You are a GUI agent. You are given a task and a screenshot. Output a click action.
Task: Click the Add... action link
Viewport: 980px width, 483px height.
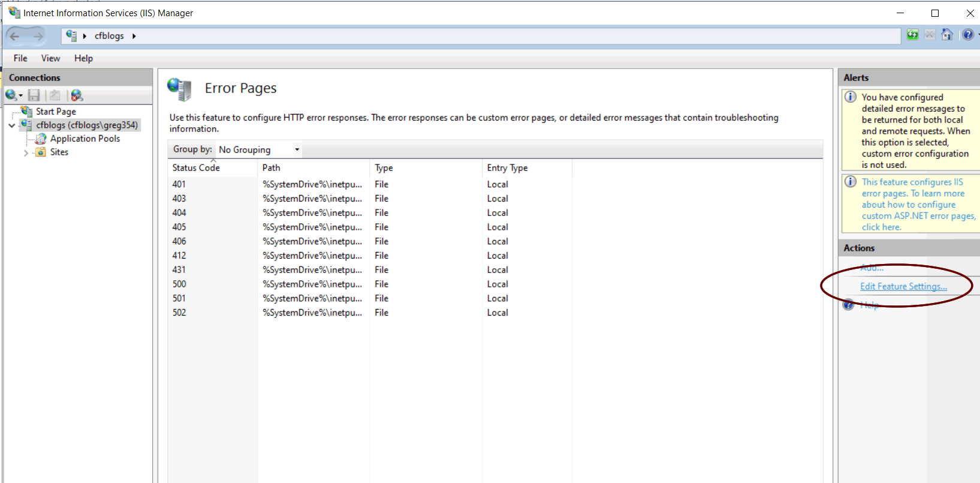(x=872, y=268)
